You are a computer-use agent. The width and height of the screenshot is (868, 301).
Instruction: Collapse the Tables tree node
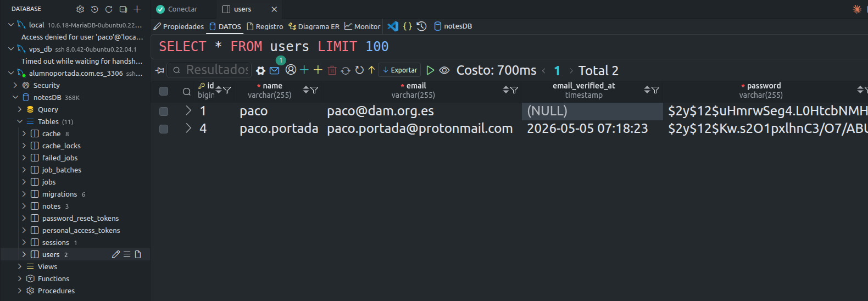[20, 121]
